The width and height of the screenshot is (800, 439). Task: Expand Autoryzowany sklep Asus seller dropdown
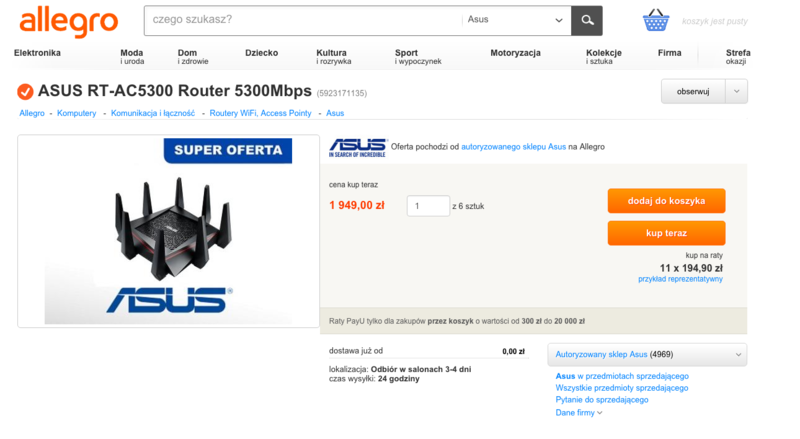pyautogui.click(x=647, y=354)
